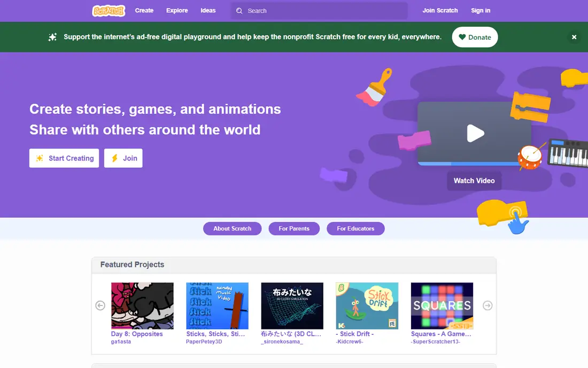The image size is (588, 368).
Task: Show next featured projects with right arrow
Action: 488,305
